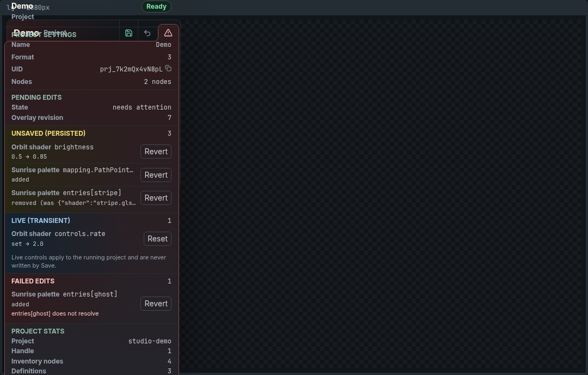Click the 'Live controls apply to the running project' note
Viewport: 588px width, 375px height.
pyautogui.click(x=89, y=261)
